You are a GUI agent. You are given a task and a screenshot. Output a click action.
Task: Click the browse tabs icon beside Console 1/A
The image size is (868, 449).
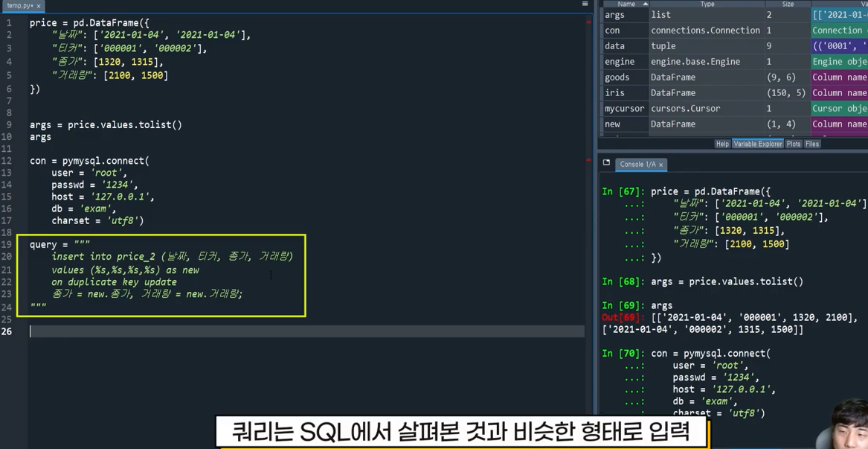(x=606, y=163)
